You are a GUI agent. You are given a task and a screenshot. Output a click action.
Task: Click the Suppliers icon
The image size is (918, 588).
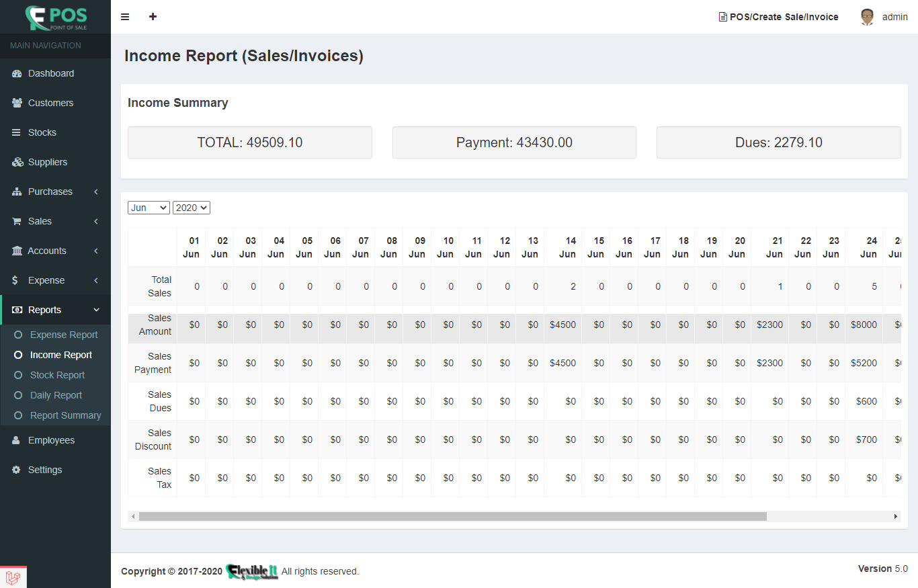click(x=15, y=162)
